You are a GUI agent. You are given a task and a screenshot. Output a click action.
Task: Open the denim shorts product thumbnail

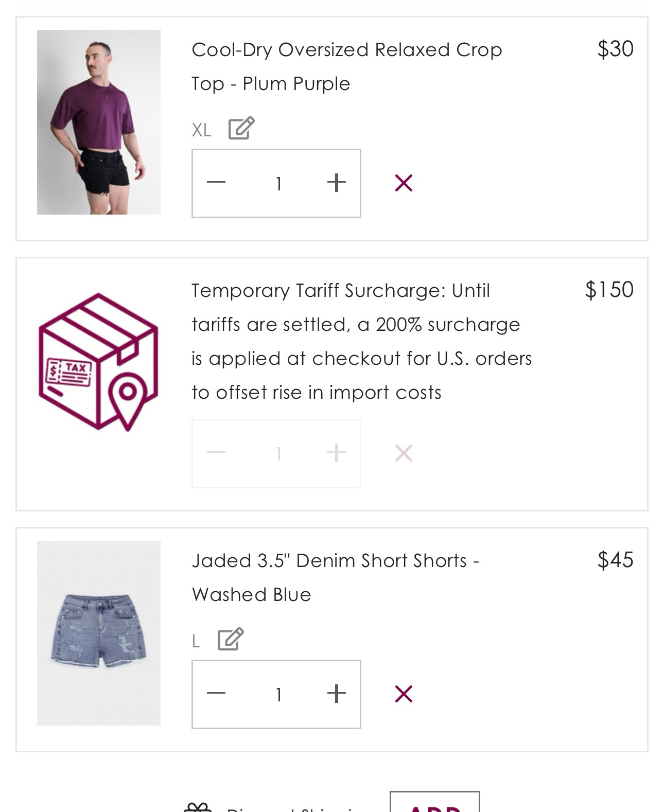99,633
